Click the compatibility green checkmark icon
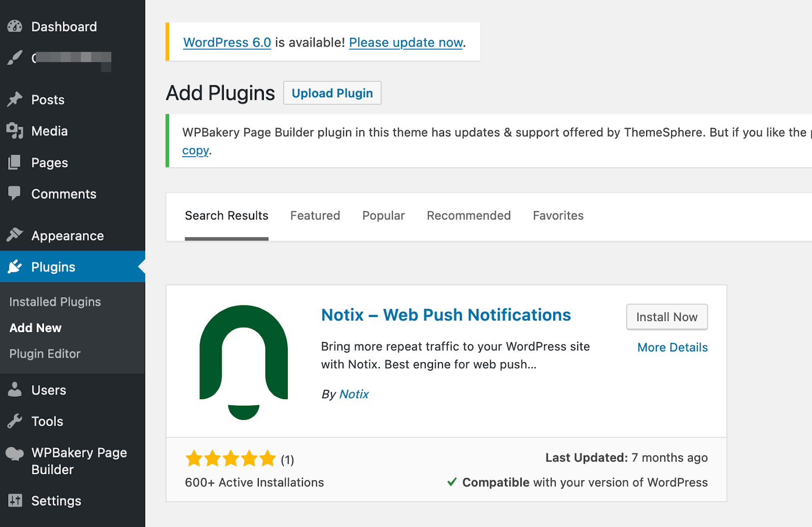The image size is (812, 527). (x=452, y=482)
